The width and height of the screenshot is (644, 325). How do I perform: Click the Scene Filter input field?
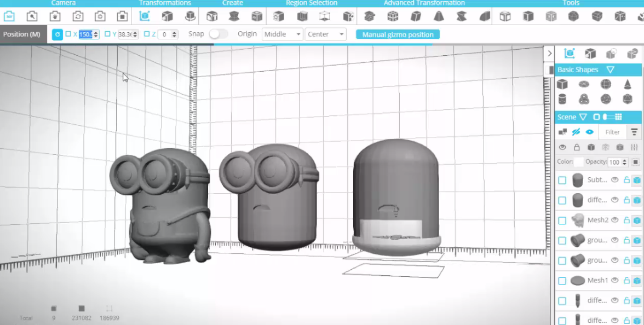(x=612, y=132)
